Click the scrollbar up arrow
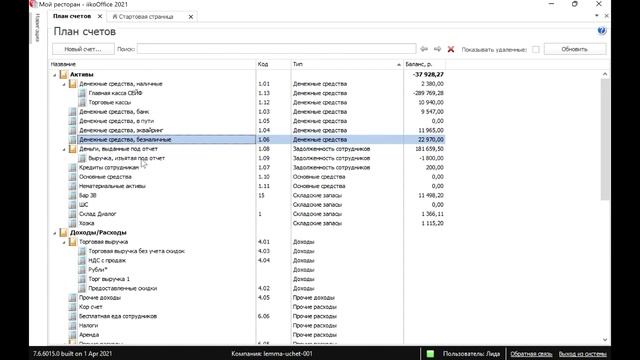This screenshot has width=640, height=360. pos(605,74)
